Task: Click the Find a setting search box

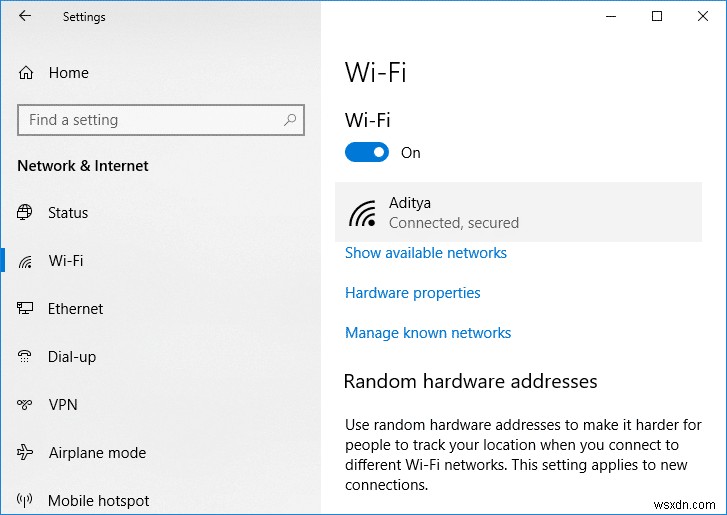Action: pos(150,120)
